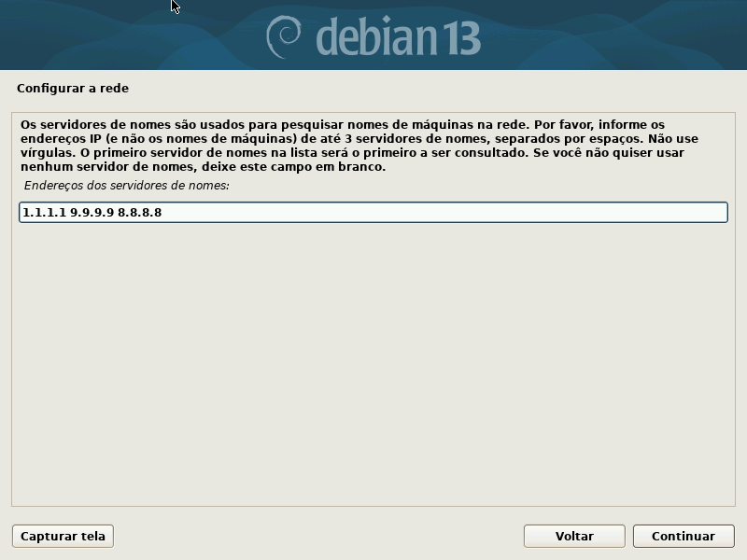Place cursor on the 1.1.1.1 address
This screenshot has height=560, width=747.
[x=44, y=213]
